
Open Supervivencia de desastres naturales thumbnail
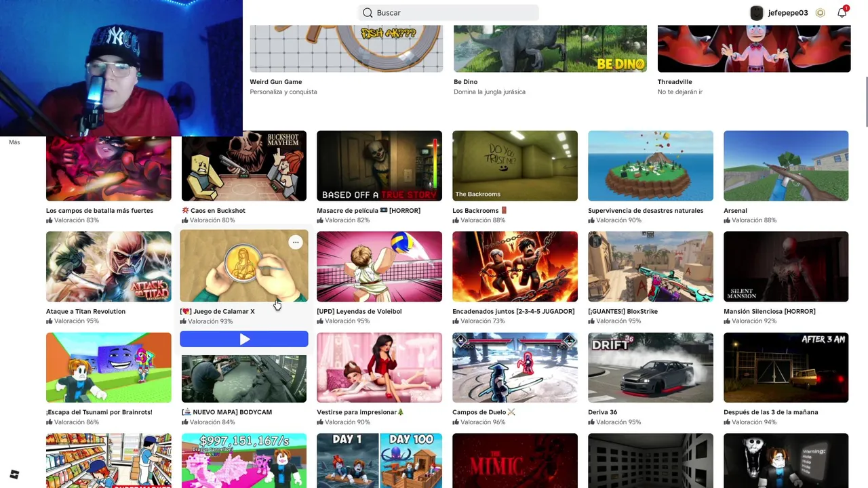(x=650, y=166)
